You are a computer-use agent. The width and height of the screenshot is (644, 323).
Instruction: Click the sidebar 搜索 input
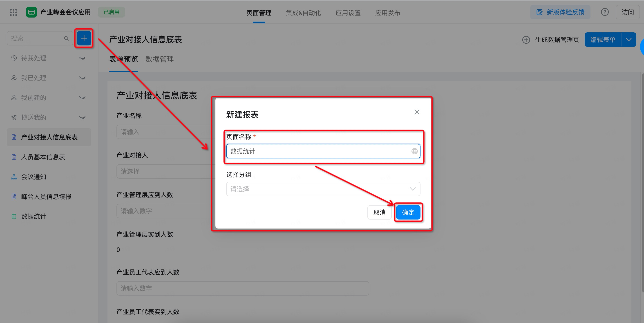(40, 38)
